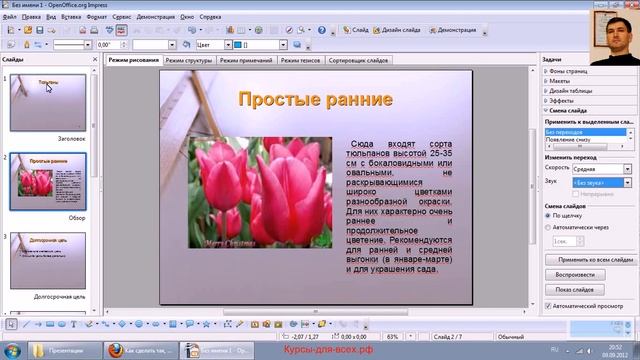The height and width of the screenshot is (360, 640).
Task: Insert a chart with chart icon
Action: (230, 30)
